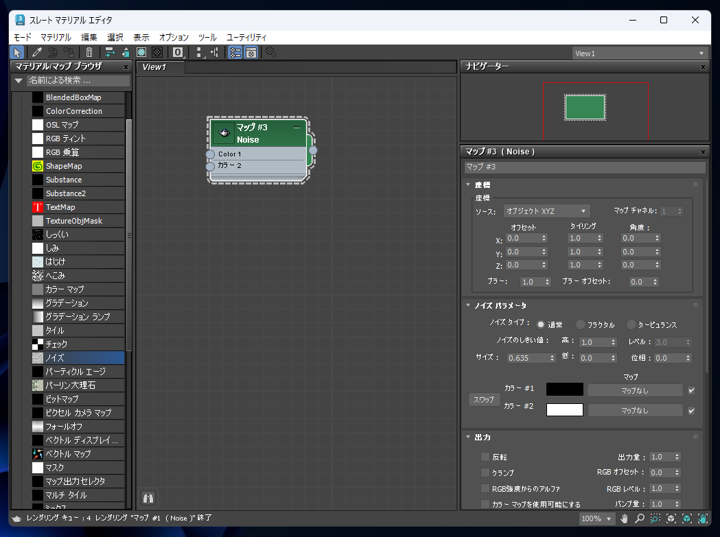Toggle カラー #2 map enable checkbox
Viewport: 720px width, 537px height.
click(692, 411)
